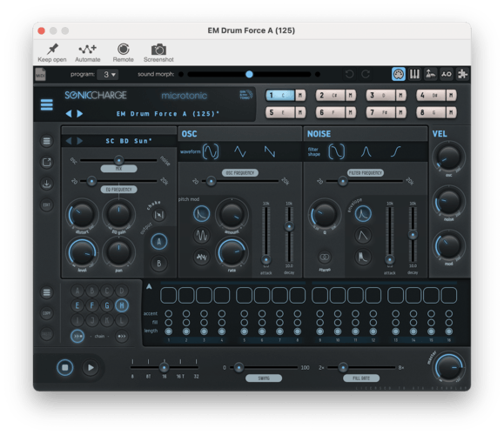Screen dimensions: 504x435
Task: Select the clap noise envelope shape
Action: point(363,257)
